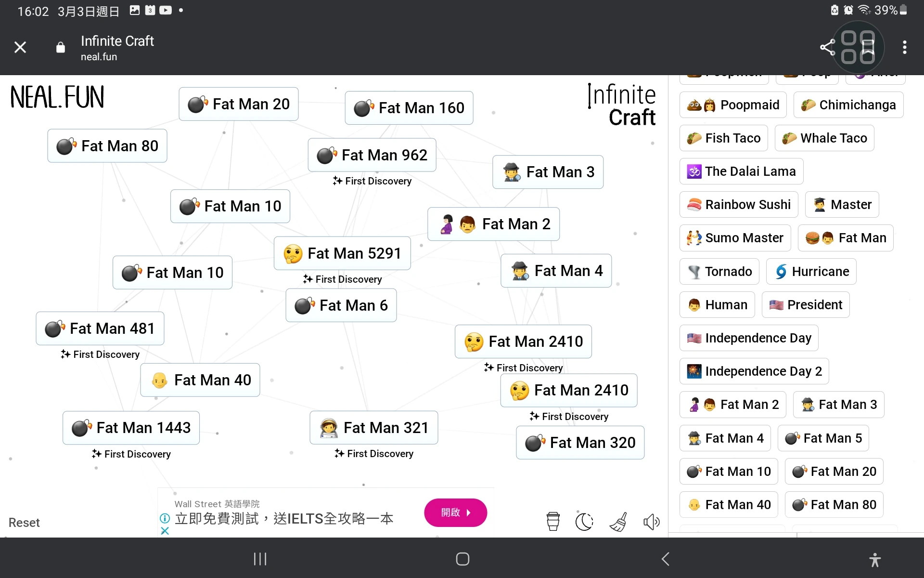Share the page via the share icon
The width and height of the screenshot is (924, 578).
(827, 47)
